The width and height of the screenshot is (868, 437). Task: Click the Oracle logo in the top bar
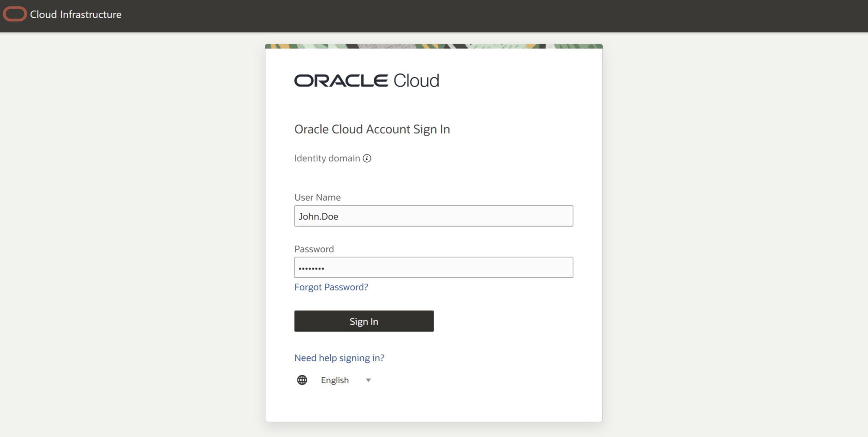pyautogui.click(x=14, y=14)
